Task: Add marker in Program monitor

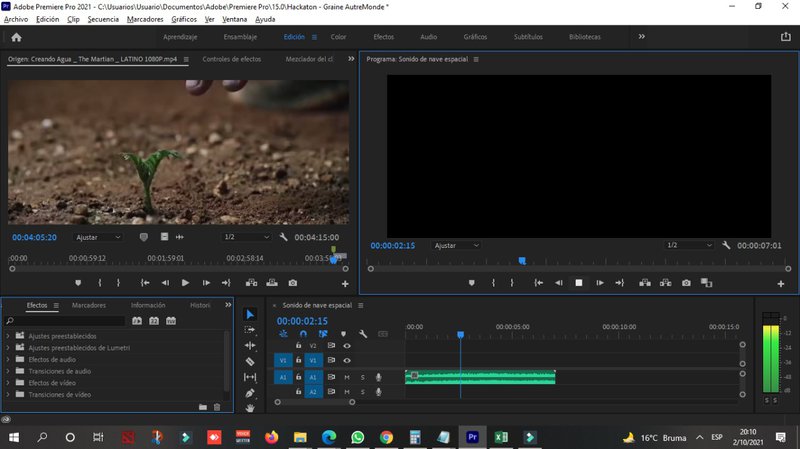Action: point(471,283)
